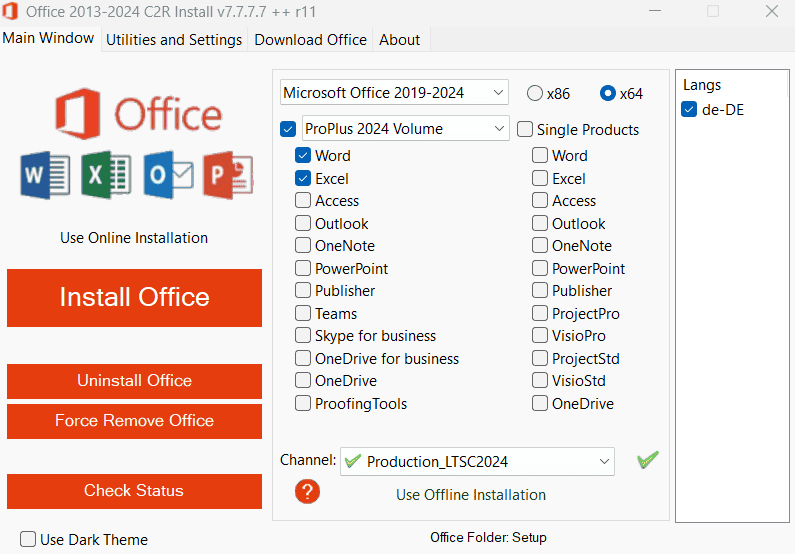Check the ProofingTools checkbox
Viewport: 795px width, 554px height.
303,403
